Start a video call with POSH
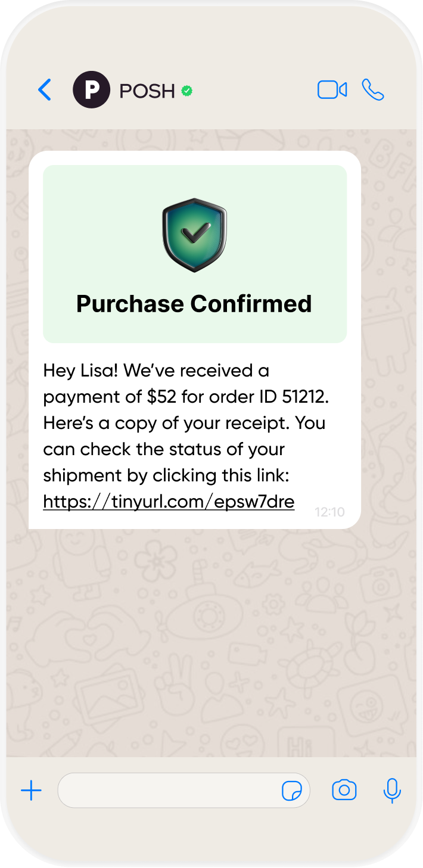This screenshot has width=423, height=868. click(x=332, y=90)
